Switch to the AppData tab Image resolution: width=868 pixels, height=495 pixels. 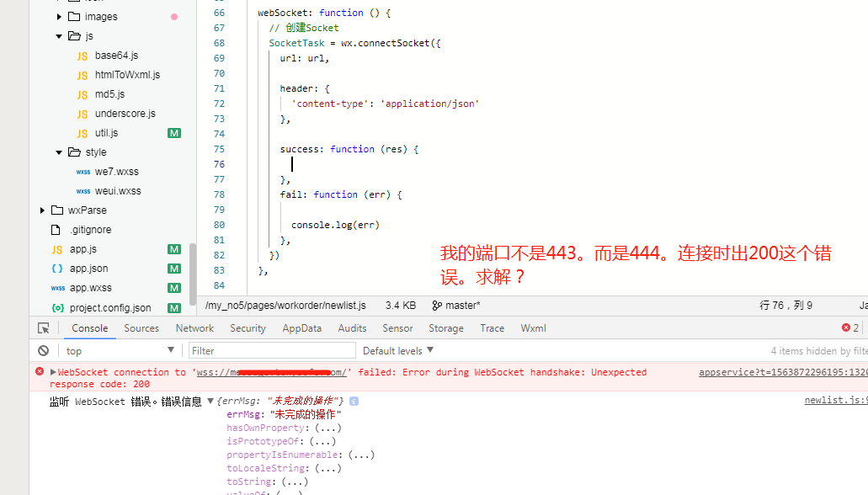coord(301,328)
